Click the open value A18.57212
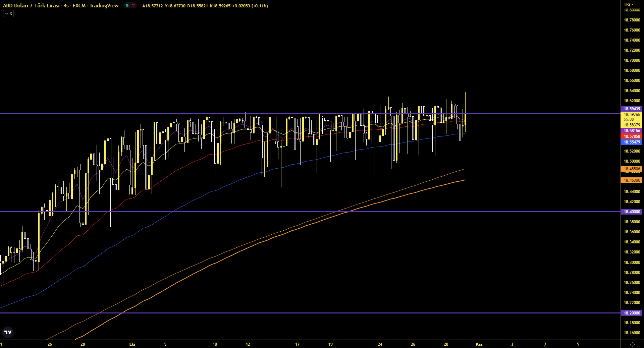 (153, 6)
